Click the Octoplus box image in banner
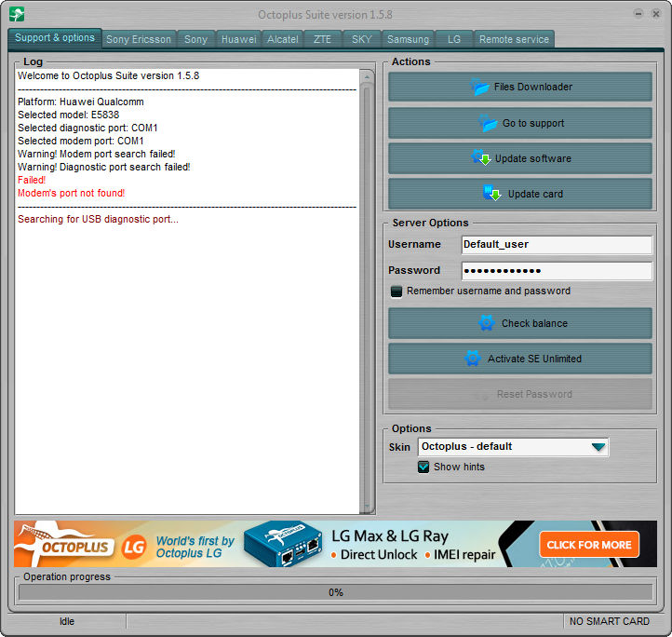672x637 pixels. [283, 543]
